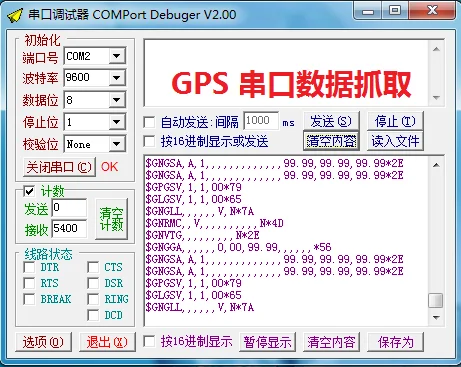This screenshot has height=367, width=461.
Task: Click the 保存为 button
Action: click(x=395, y=342)
